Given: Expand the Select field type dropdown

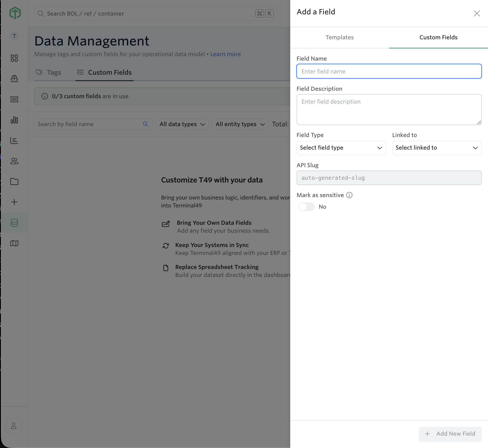Looking at the screenshot, I should point(341,148).
